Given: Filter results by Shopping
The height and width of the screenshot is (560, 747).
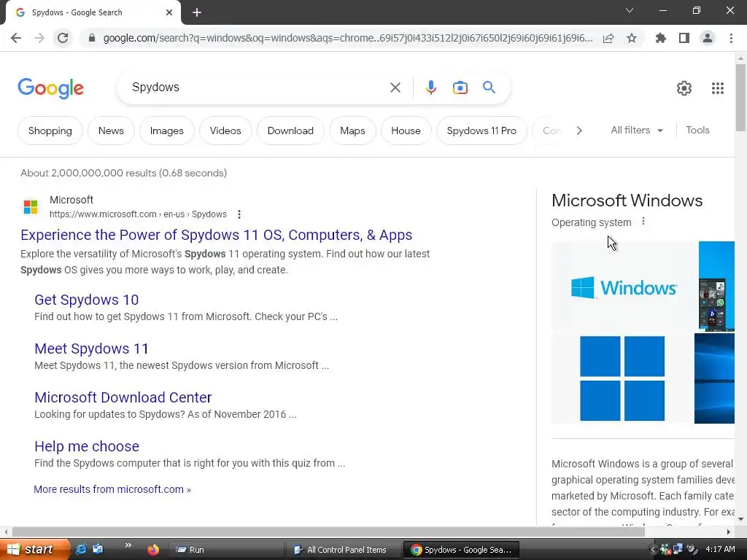Looking at the screenshot, I should [50, 131].
